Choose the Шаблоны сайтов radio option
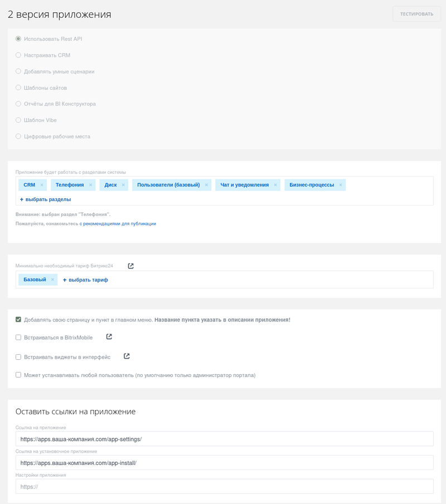Viewport: 446px width, 504px height. click(x=18, y=87)
